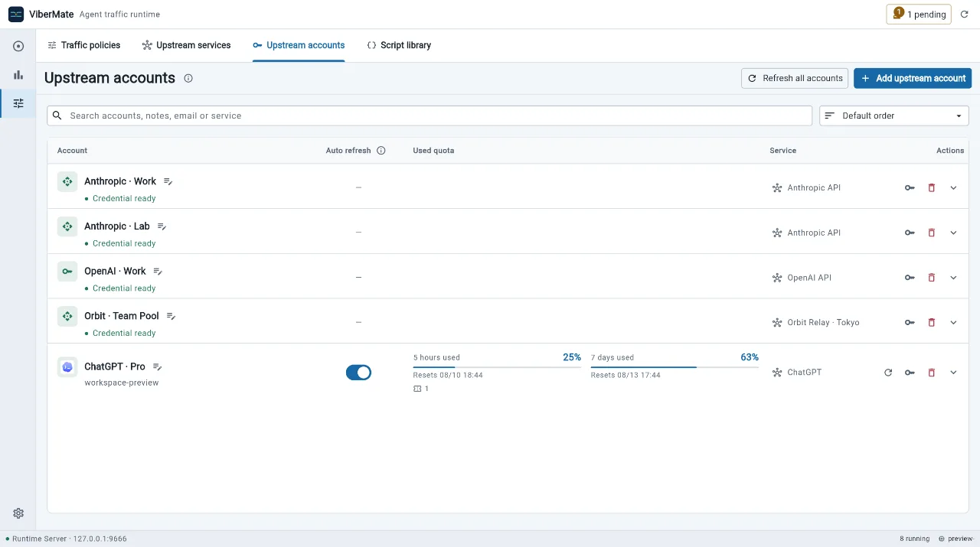Edit note for Orbit · Team Pool account
980x547 pixels.
[x=171, y=316]
